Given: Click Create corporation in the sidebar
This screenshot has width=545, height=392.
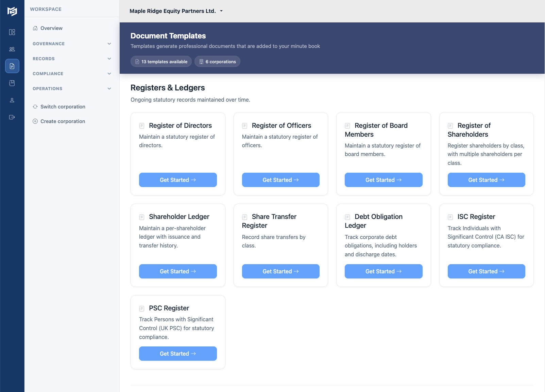Looking at the screenshot, I should click(63, 121).
